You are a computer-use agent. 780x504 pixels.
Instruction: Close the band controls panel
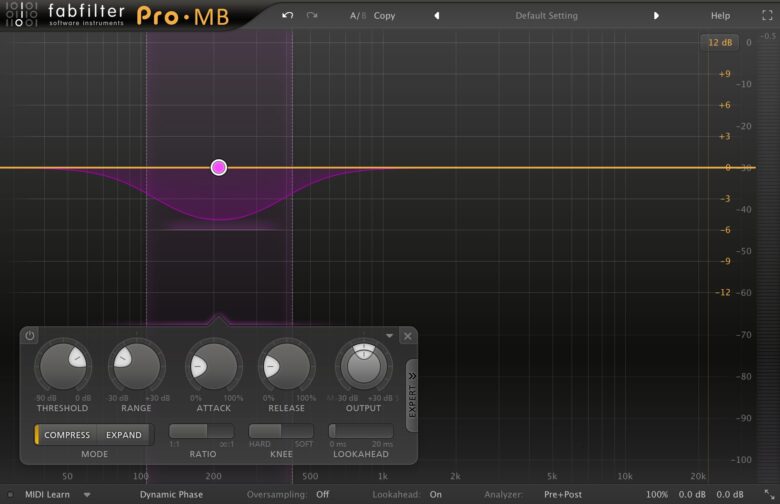[x=407, y=336]
